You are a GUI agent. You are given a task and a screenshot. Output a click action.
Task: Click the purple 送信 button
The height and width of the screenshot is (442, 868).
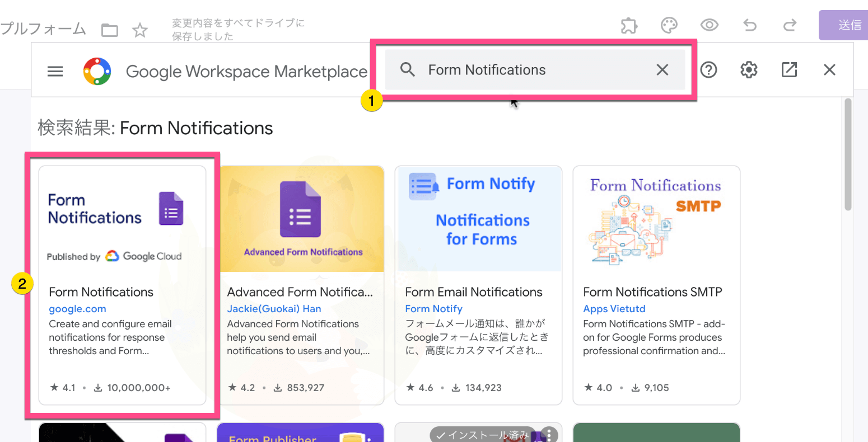point(843,25)
